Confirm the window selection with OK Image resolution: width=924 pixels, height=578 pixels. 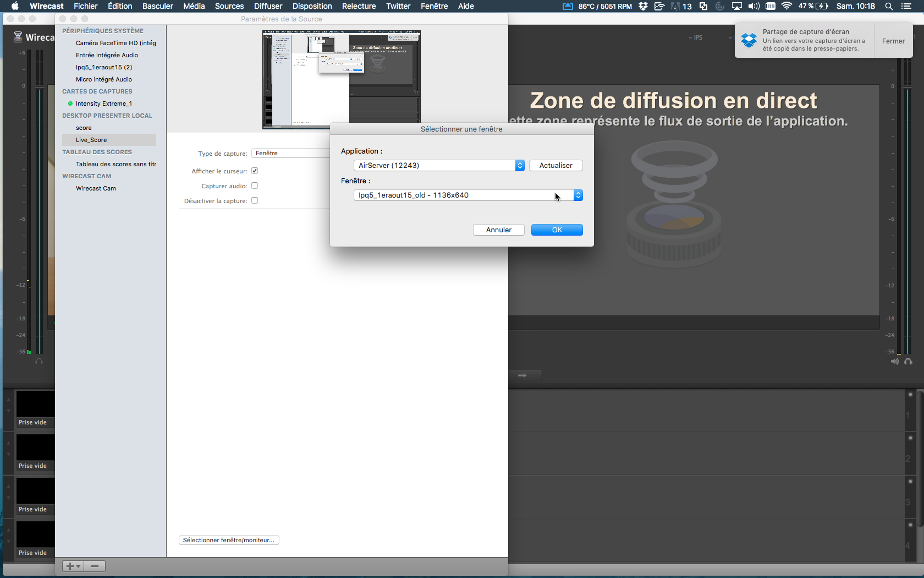[x=557, y=230]
